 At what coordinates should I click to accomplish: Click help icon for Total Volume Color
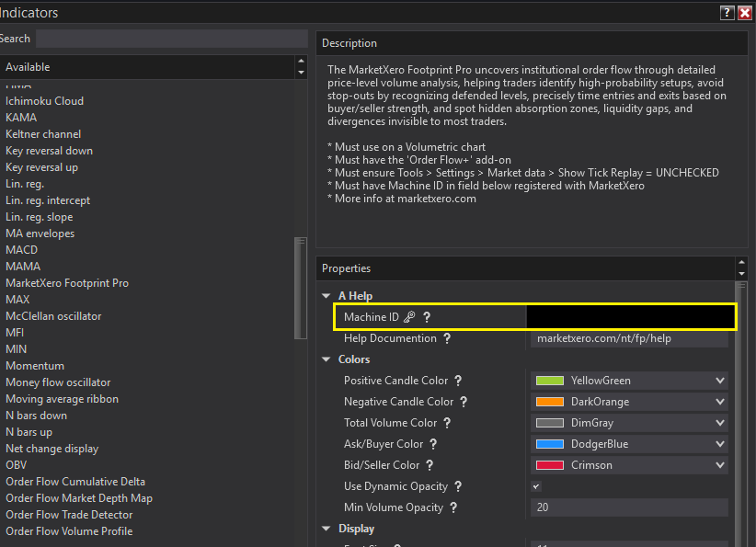pyautogui.click(x=447, y=423)
